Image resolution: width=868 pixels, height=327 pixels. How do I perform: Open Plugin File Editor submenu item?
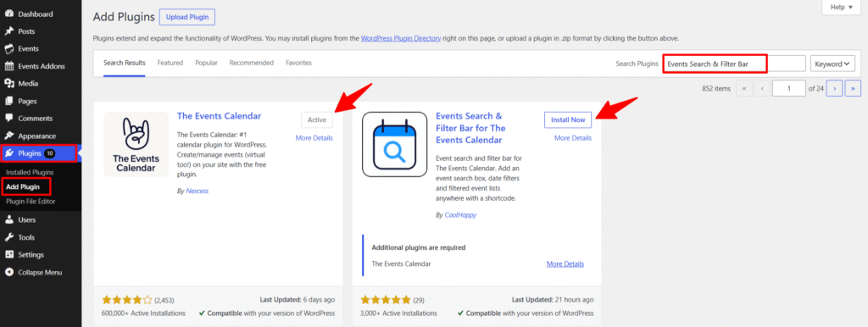(31, 202)
